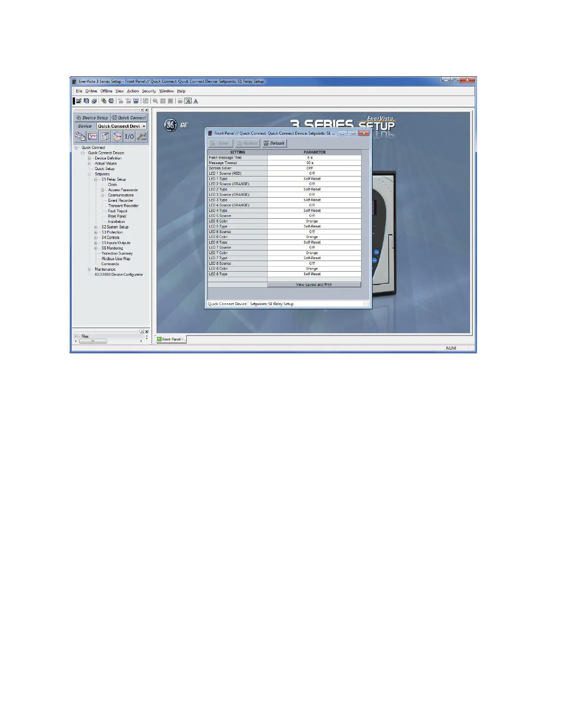Click the Quick Connect button

pyautogui.click(x=129, y=118)
